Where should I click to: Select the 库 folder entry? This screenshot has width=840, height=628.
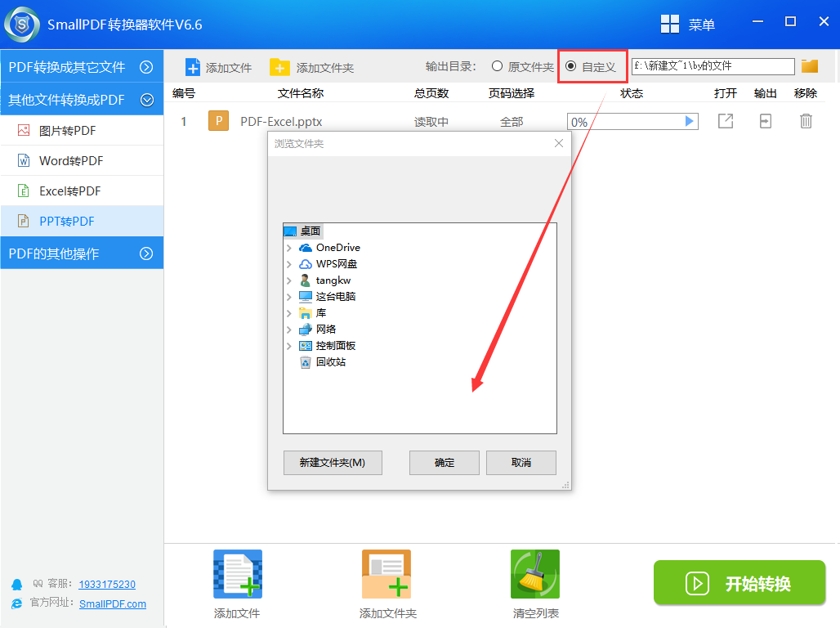click(321, 313)
